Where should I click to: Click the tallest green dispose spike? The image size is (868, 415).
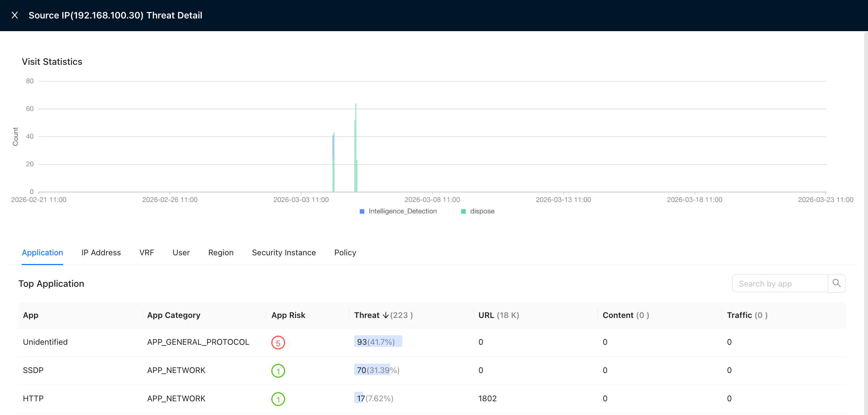356,148
